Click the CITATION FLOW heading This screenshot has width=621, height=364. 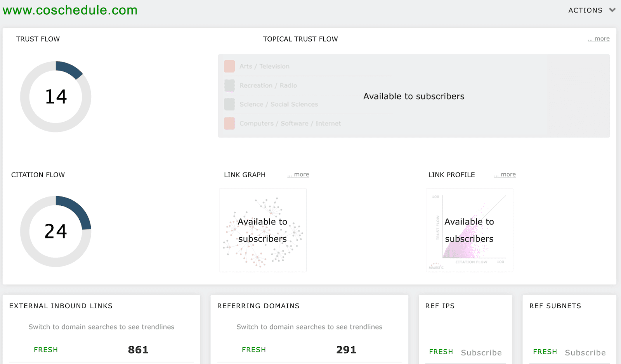click(38, 175)
